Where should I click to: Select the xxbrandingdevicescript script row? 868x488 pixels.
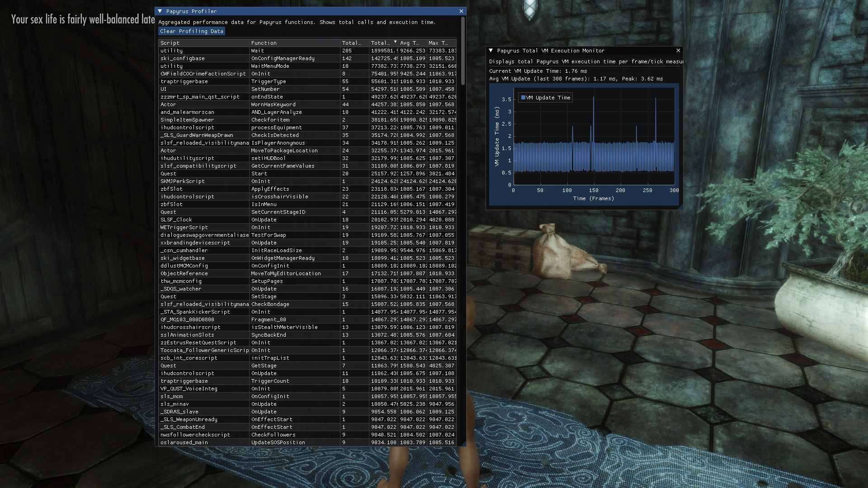click(307, 243)
